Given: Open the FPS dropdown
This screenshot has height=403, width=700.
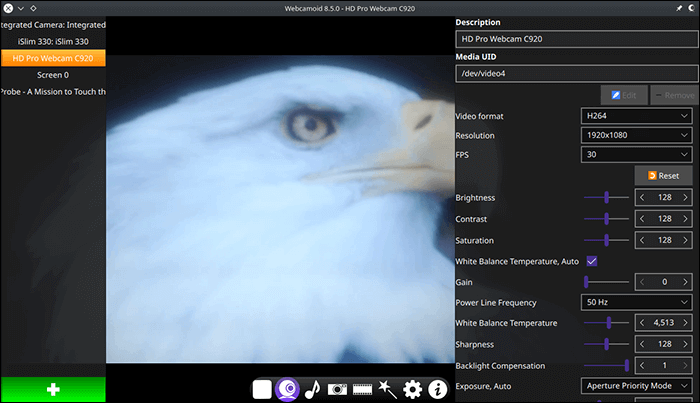Looking at the screenshot, I should [636, 155].
